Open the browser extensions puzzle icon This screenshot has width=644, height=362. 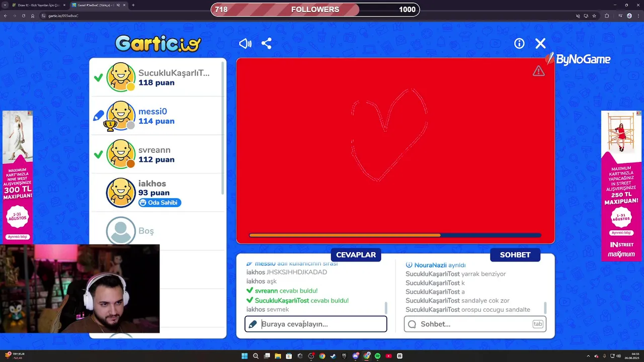pyautogui.click(x=607, y=16)
